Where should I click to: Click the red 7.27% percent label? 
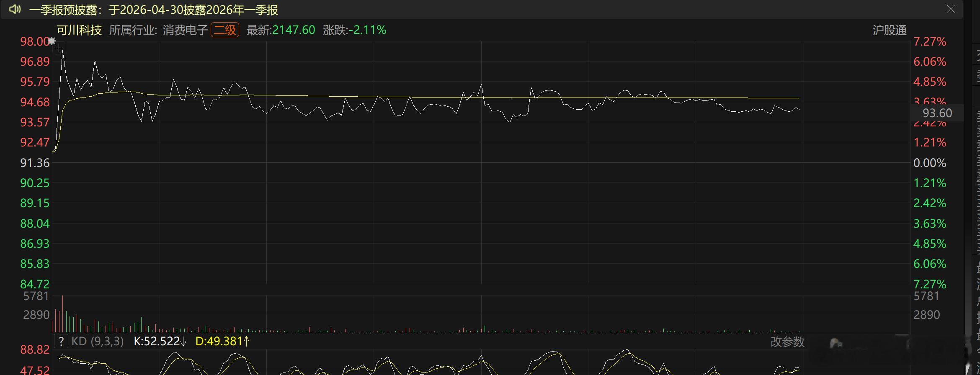(x=930, y=41)
